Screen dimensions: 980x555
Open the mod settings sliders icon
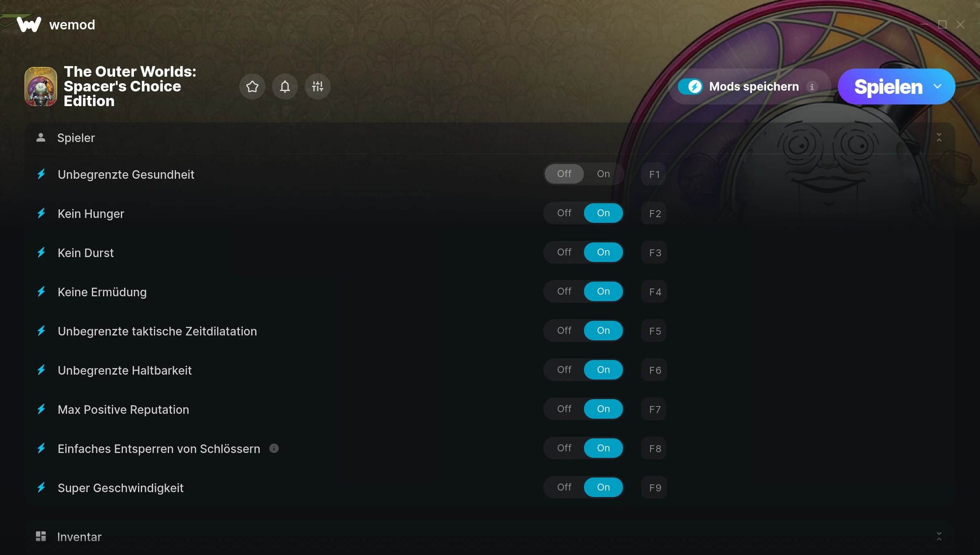click(317, 87)
